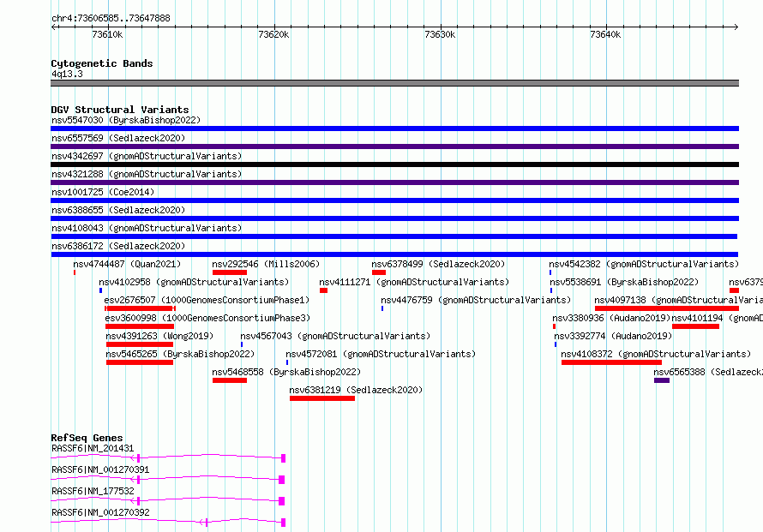The height and width of the screenshot is (532, 763).
Task: Select nsv4108372 gnomADStructuralVariants label
Action: (656, 354)
